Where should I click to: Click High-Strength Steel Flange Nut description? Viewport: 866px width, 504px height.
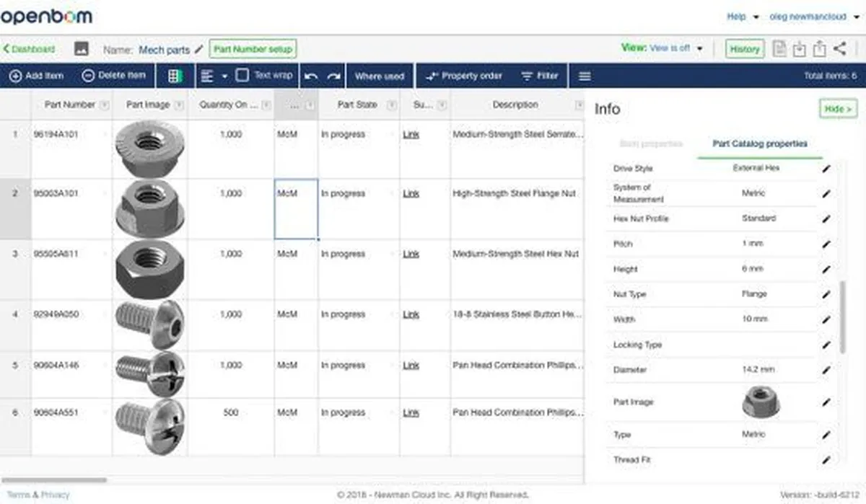pos(515,193)
